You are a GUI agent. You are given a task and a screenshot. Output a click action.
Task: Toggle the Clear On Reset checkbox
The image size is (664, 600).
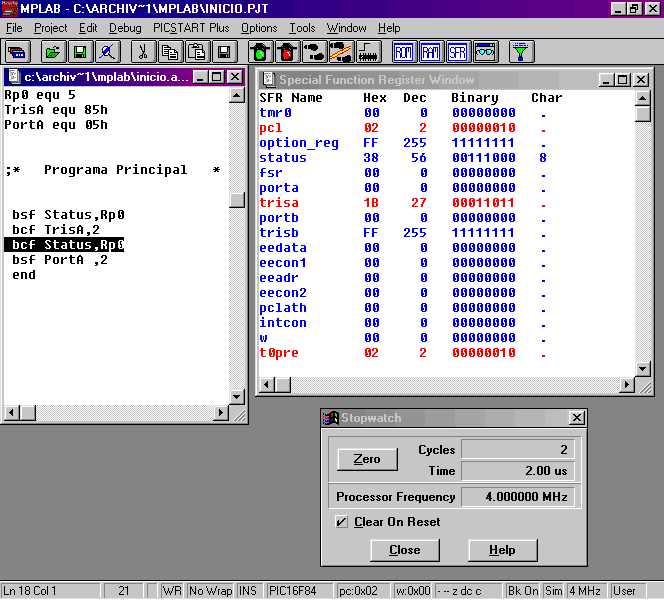342,522
